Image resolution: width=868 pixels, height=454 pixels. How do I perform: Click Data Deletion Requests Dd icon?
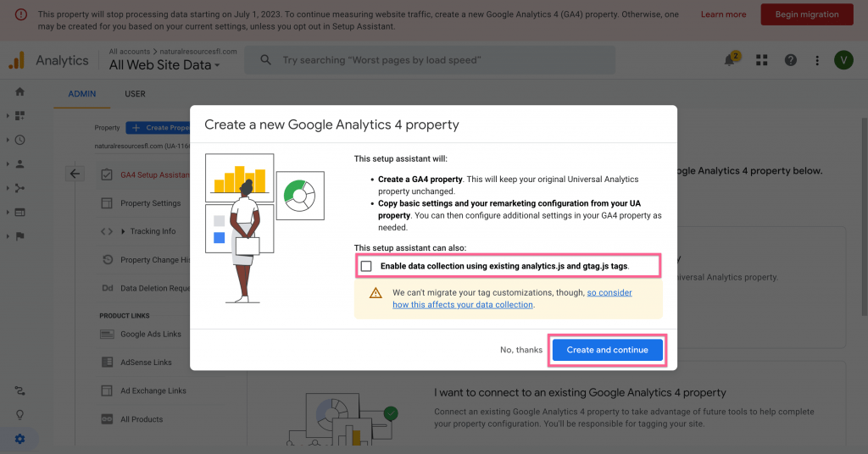108,288
